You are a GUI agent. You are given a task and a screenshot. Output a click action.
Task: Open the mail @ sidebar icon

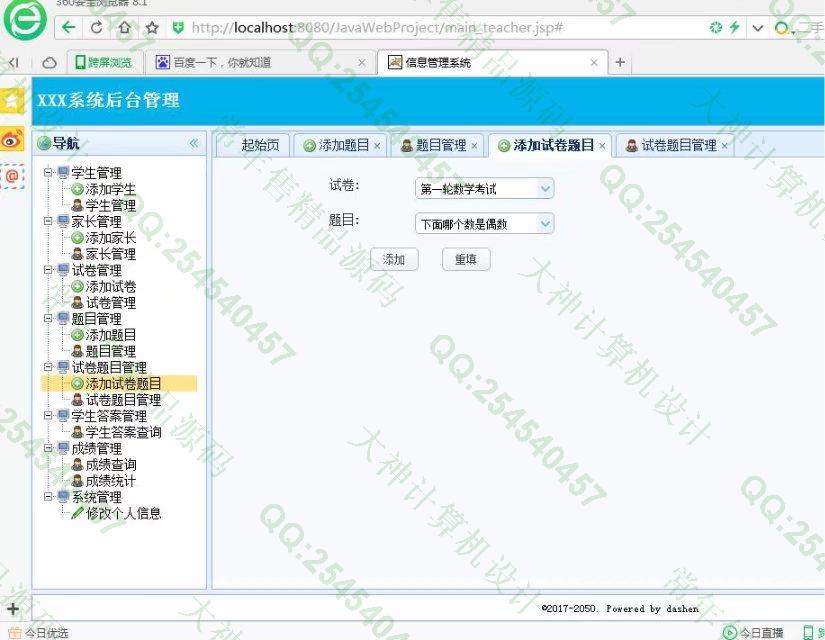[x=12, y=176]
